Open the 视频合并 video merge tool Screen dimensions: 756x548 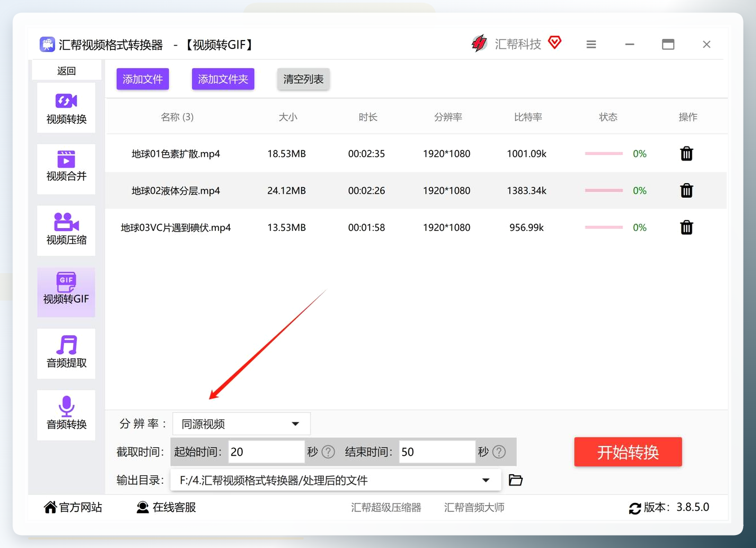tap(66, 168)
